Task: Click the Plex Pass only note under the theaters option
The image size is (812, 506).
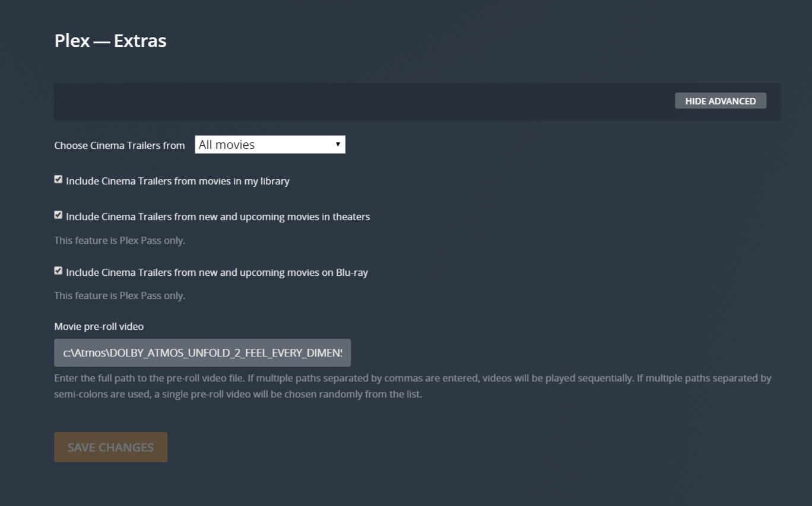Action: (x=119, y=240)
